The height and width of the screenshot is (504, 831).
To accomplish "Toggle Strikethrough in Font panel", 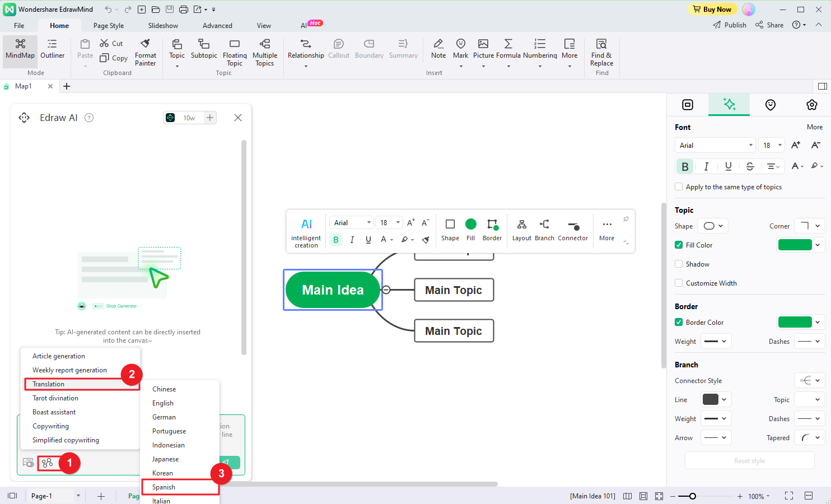I will 750,166.
